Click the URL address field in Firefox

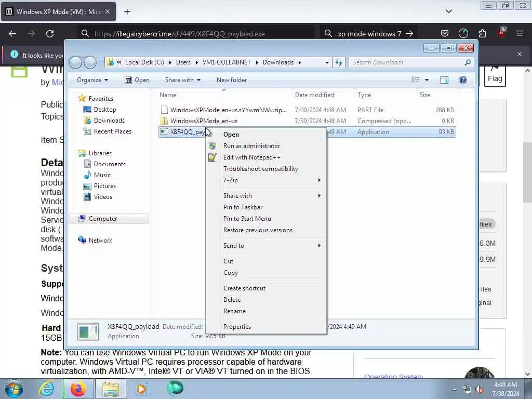point(197,34)
